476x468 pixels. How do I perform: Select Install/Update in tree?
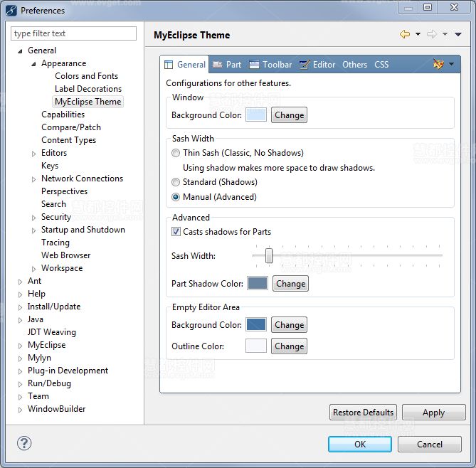pos(54,307)
